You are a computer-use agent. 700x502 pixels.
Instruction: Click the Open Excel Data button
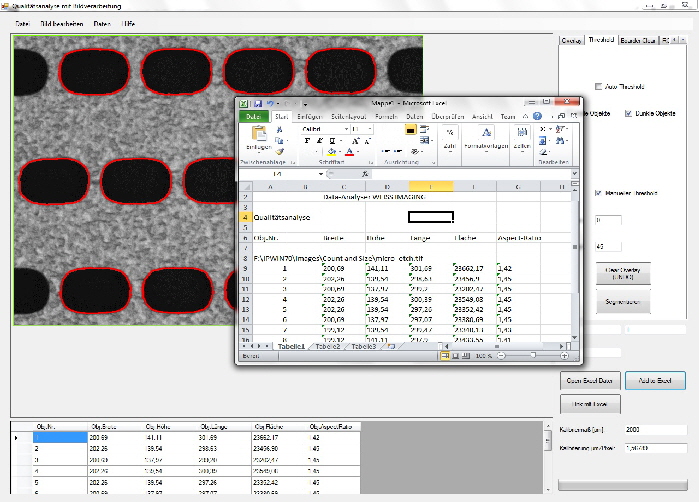coord(590,381)
